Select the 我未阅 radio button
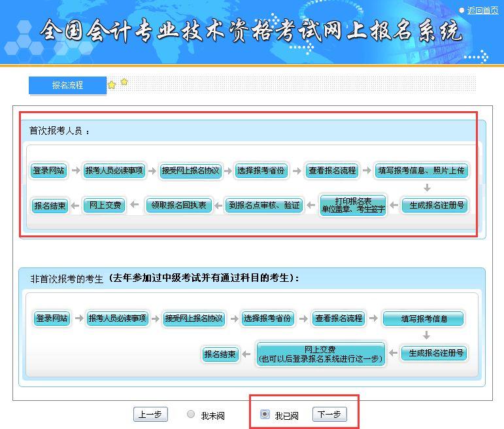Image resolution: width=504 pixels, height=429 pixels. pyautogui.click(x=191, y=414)
